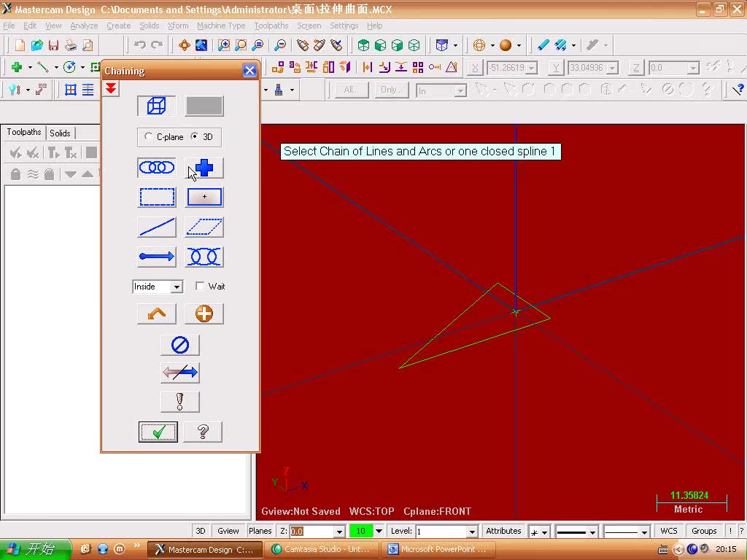Viewport: 747px width, 560px height.
Task: Switch to the Solids tab
Action: [x=60, y=133]
